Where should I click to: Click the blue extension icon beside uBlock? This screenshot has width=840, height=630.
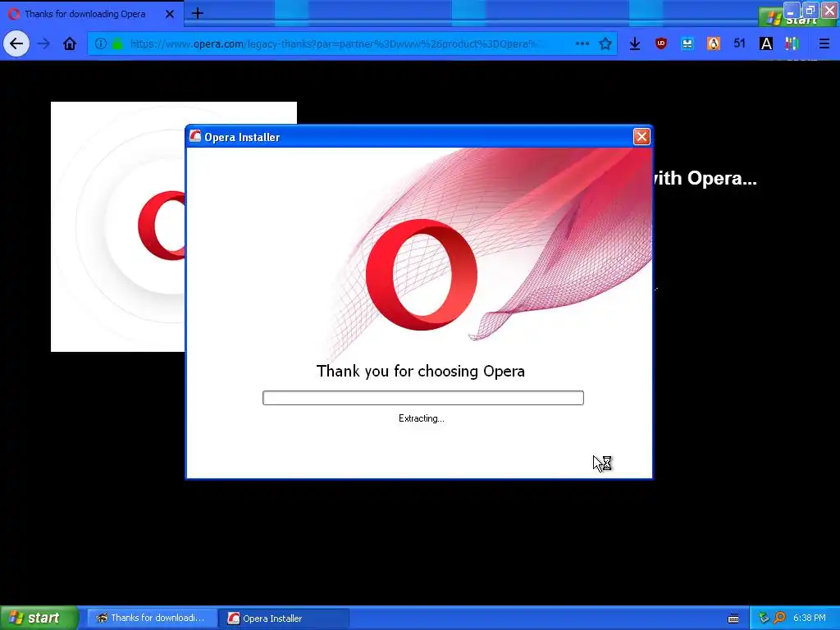[687, 43]
